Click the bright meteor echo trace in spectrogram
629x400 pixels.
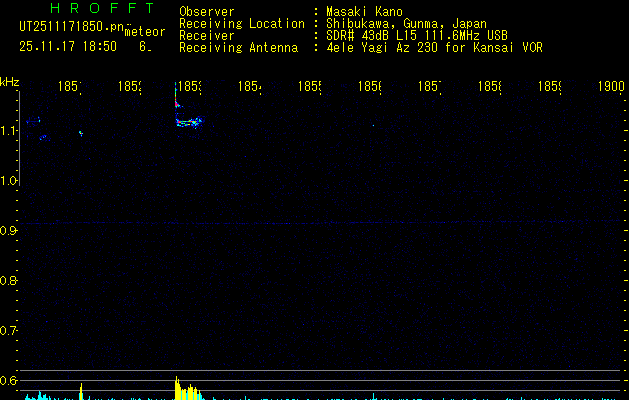[x=188, y=122]
